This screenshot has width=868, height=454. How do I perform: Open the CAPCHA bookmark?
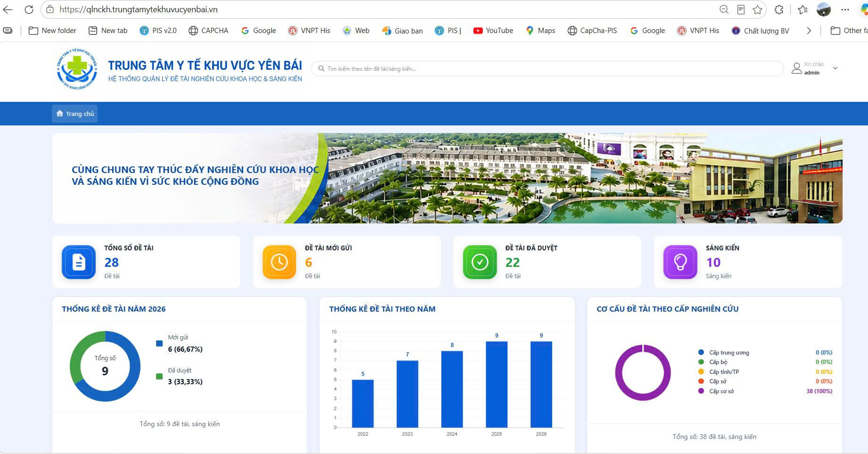(208, 31)
